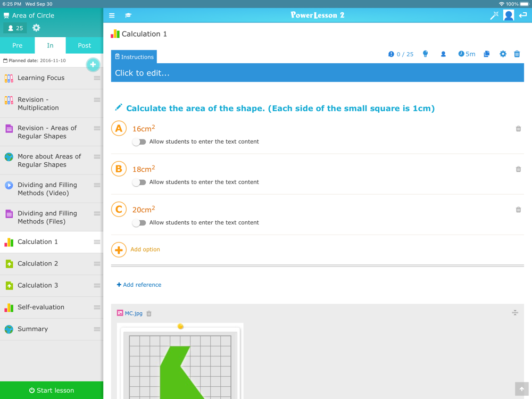
Task: Open the Self-evaluation activity
Action: (x=52, y=307)
